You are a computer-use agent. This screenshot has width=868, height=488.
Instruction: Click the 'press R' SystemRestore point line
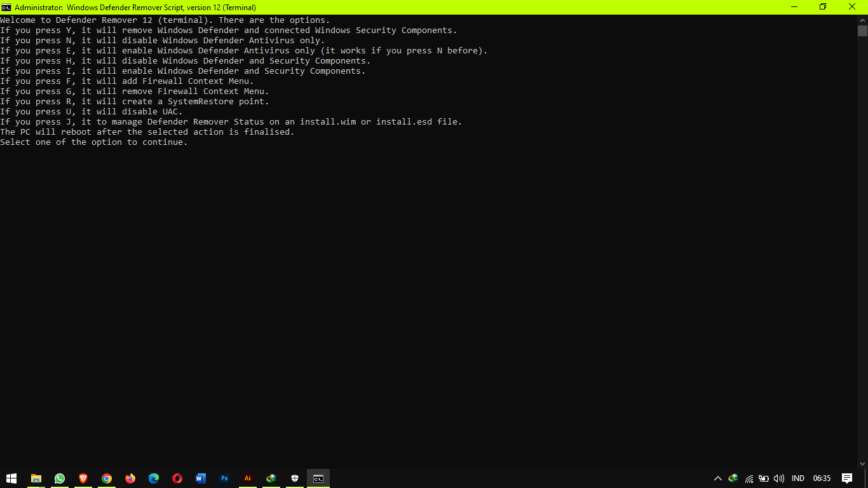pos(135,102)
